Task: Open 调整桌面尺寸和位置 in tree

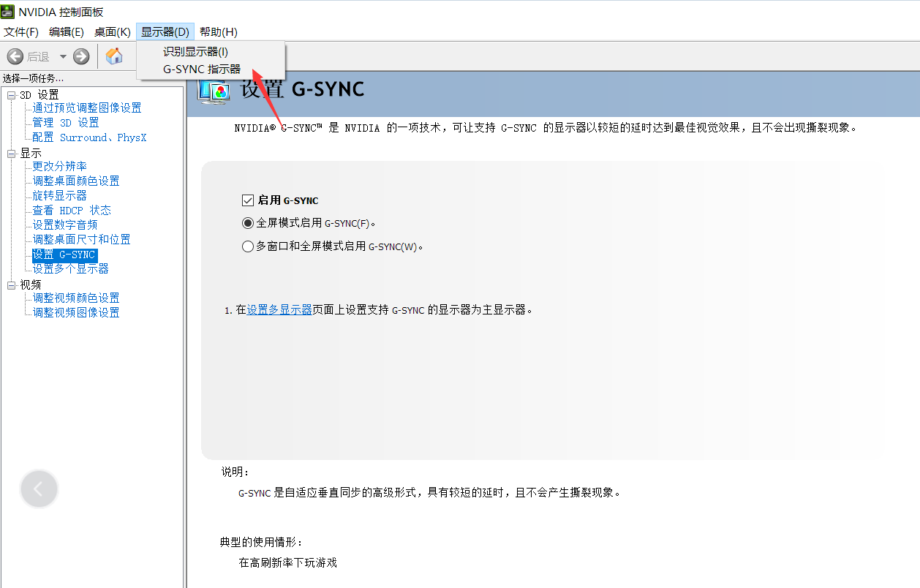Action: 82,239
